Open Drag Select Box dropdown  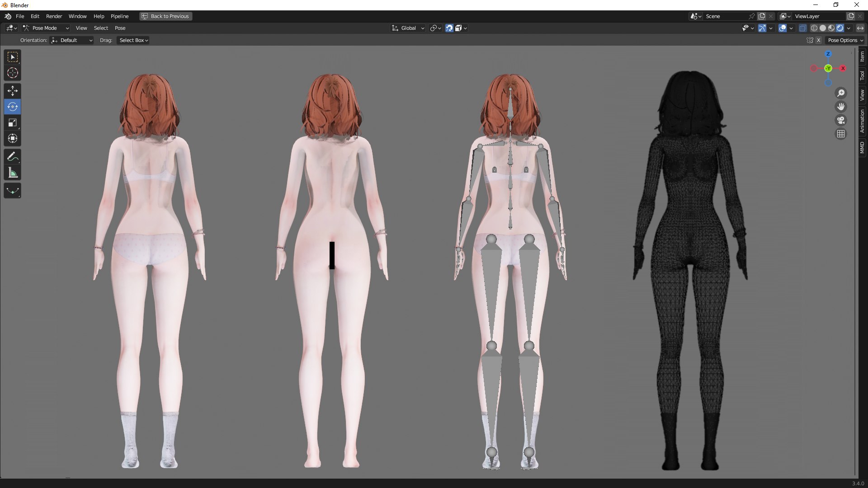[x=133, y=40]
